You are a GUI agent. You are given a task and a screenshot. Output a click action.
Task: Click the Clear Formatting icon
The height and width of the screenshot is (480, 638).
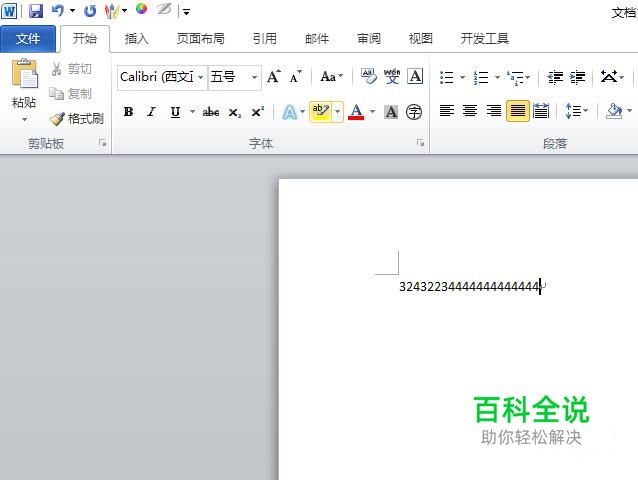[x=369, y=76]
